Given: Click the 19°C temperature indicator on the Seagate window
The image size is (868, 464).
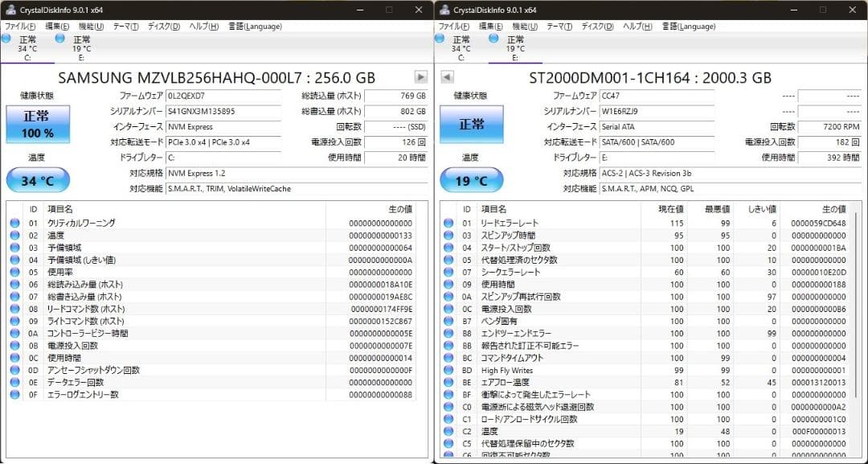Looking at the screenshot, I should pyautogui.click(x=470, y=179).
